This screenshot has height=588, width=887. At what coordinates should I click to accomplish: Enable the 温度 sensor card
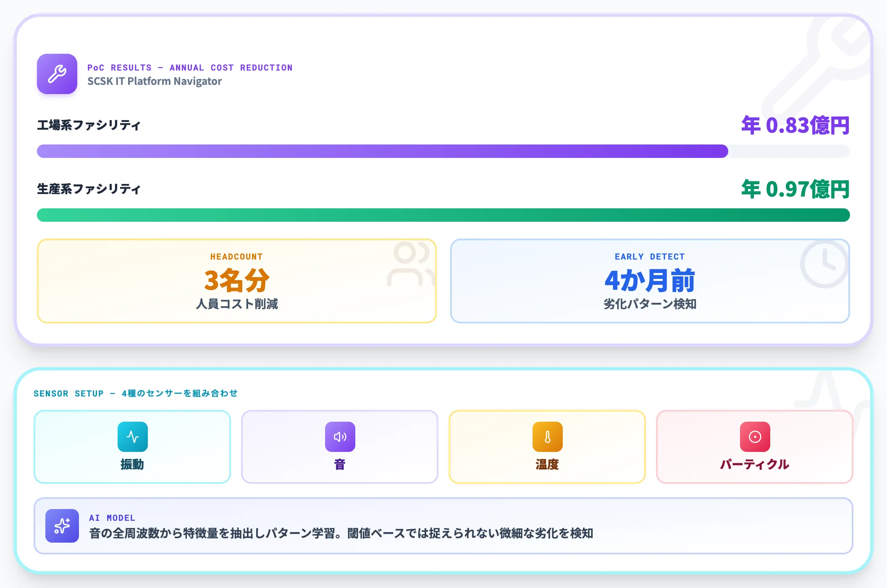pos(547,446)
